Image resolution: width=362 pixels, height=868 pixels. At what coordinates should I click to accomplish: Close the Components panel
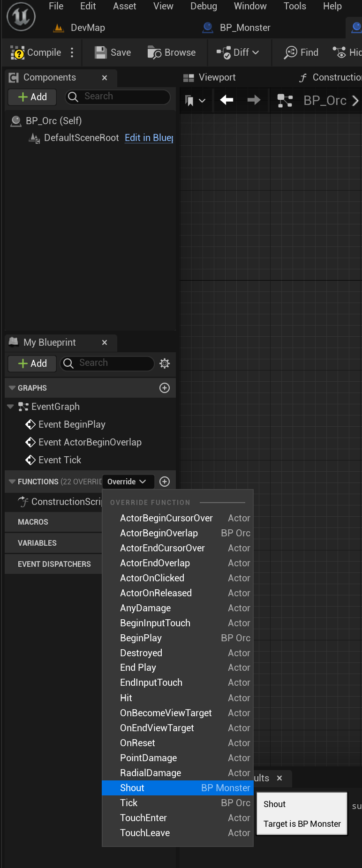click(x=105, y=78)
